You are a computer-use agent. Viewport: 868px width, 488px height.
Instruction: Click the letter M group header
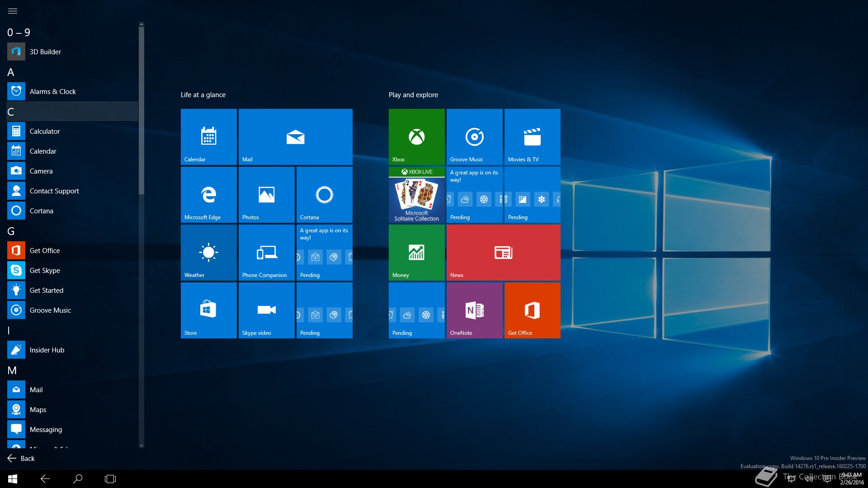[x=72, y=370]
